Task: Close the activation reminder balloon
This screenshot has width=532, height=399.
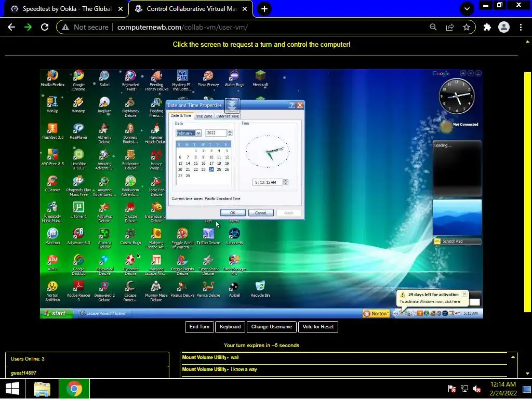Action: point(464,294)
